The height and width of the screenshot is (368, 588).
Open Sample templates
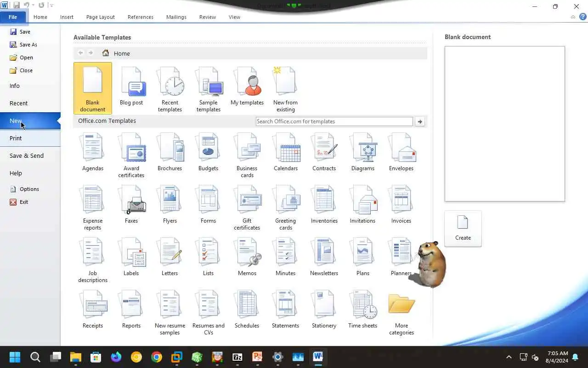coord(209,90)
